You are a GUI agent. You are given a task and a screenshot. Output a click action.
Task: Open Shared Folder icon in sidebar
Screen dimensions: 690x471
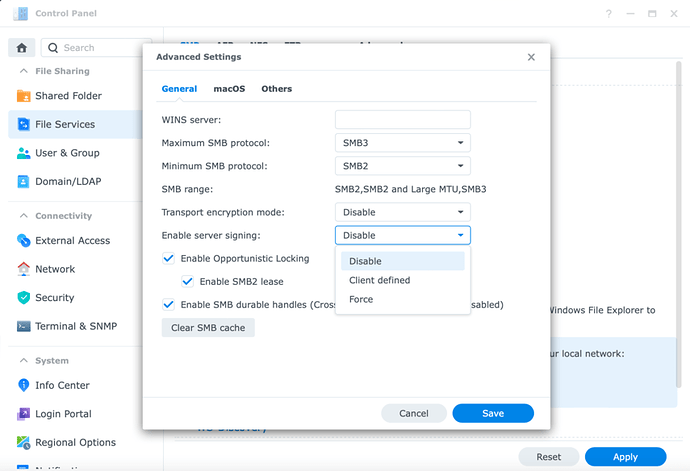coord(23,96)
